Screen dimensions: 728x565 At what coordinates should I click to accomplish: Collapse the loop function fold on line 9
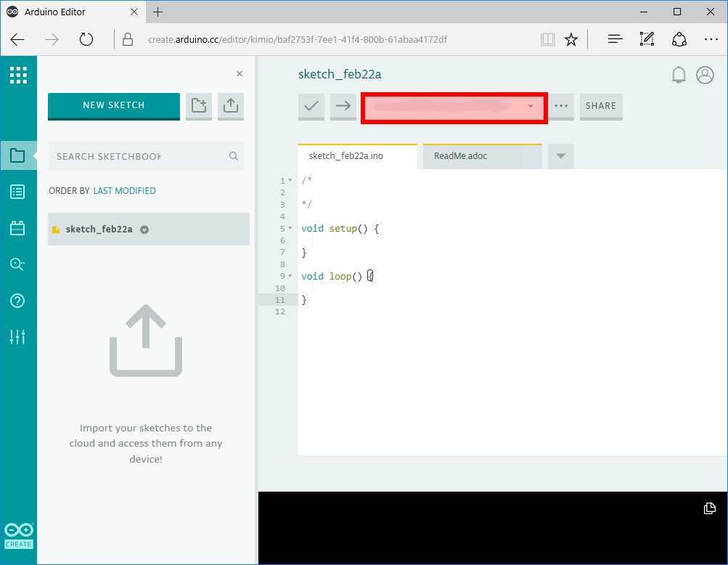(290, 276)
